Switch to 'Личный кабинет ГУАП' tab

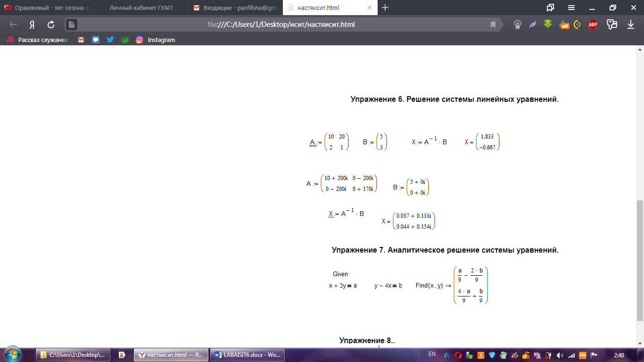click(x=141, y=8)
